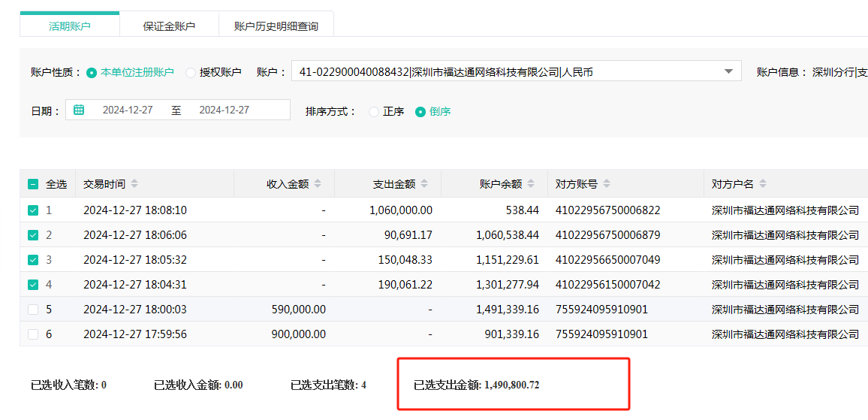Click transaction time 2024-12-27 18:00:03
Screen dimensions: 868x420
(x=135, y=310)
